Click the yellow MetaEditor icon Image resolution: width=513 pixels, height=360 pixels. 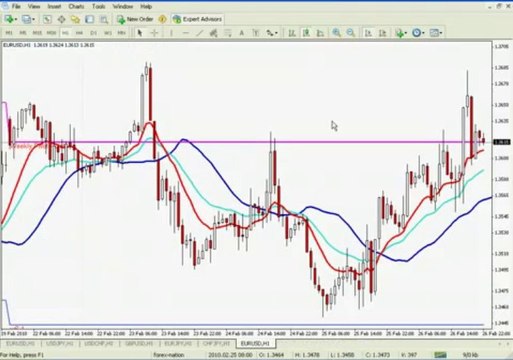(x=162, y=19)
